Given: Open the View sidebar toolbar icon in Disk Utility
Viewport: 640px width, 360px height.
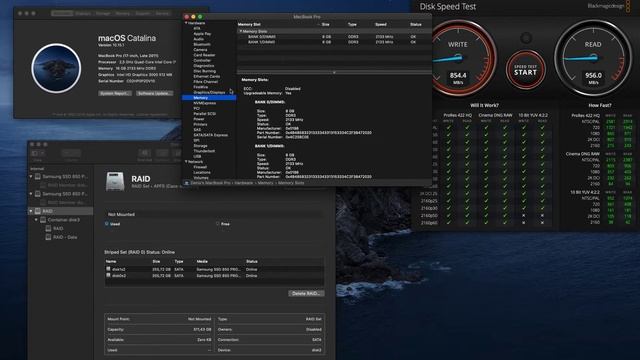Looking at the screenshot, I should [x=38, y=153].
